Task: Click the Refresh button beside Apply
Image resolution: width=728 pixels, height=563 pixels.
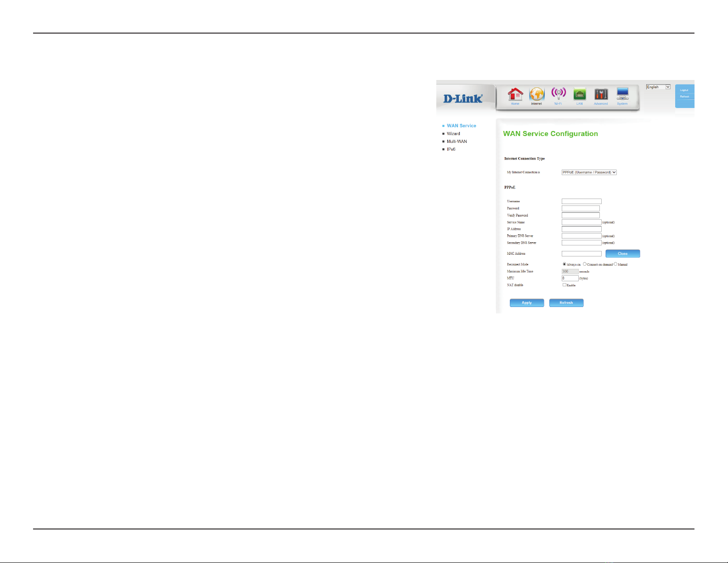Action: tap(566, 303)
